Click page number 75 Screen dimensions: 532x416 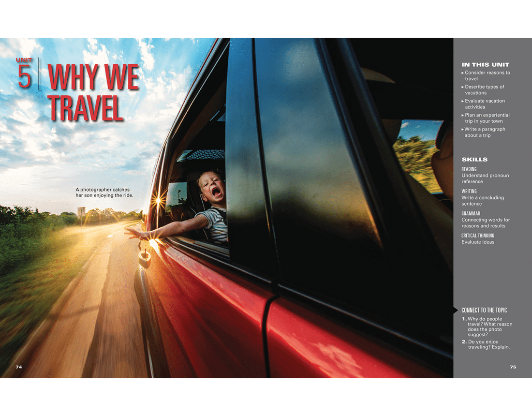coord(514,367)
